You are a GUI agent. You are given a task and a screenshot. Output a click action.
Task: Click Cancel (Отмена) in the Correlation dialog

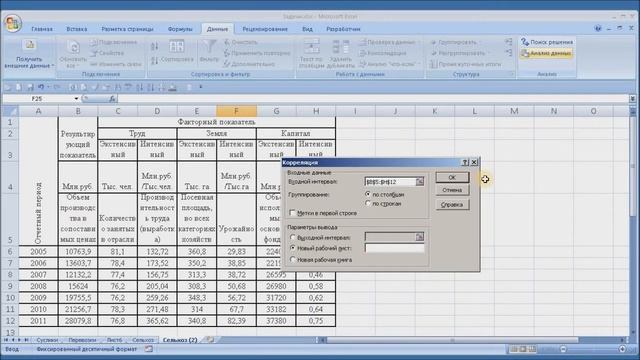click(x=452, y=190)
